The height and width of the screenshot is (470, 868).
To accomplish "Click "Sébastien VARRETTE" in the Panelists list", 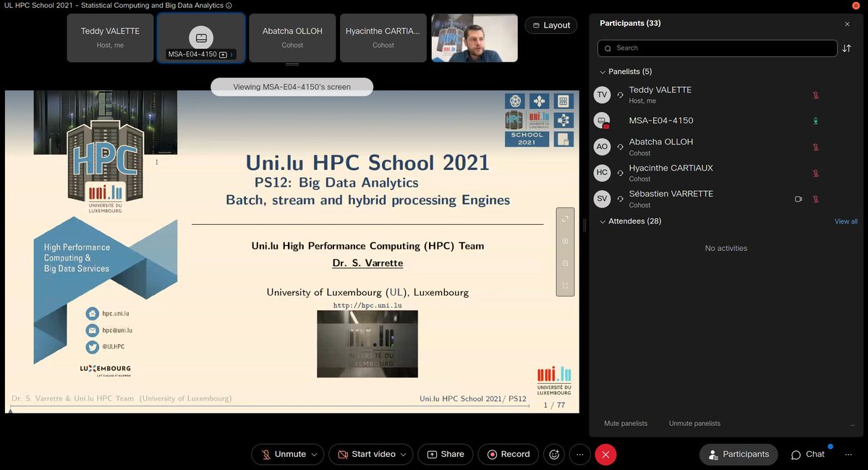I will click(671, 194).
